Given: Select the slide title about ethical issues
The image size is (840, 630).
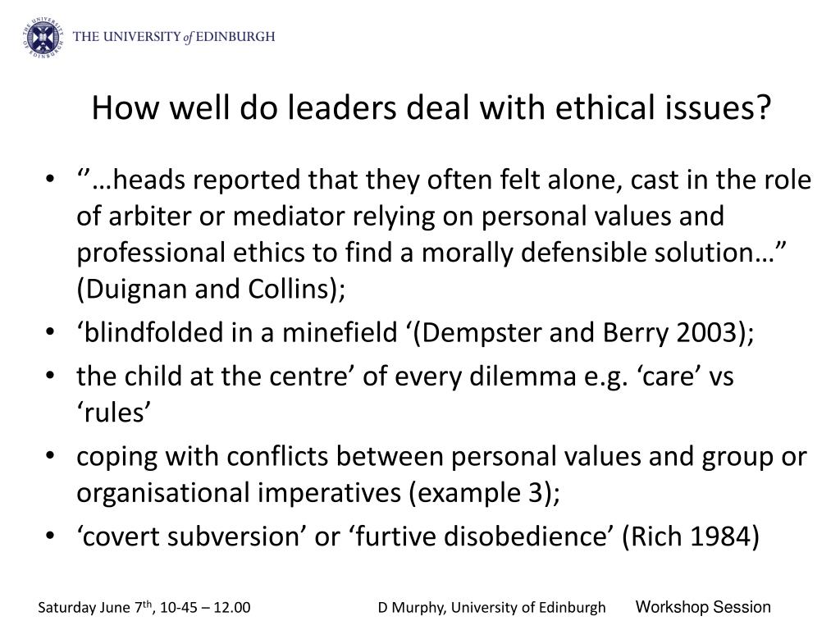Looking at the screenshot, I should click(431, 107).
